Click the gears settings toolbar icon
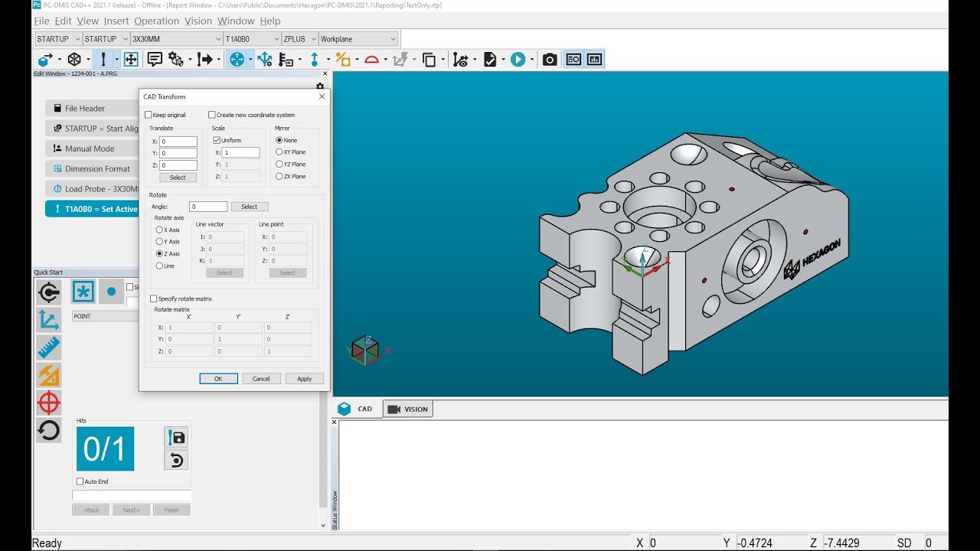This screenshot has height=551, width=980. pyautogui.click(x=176, y=59)
